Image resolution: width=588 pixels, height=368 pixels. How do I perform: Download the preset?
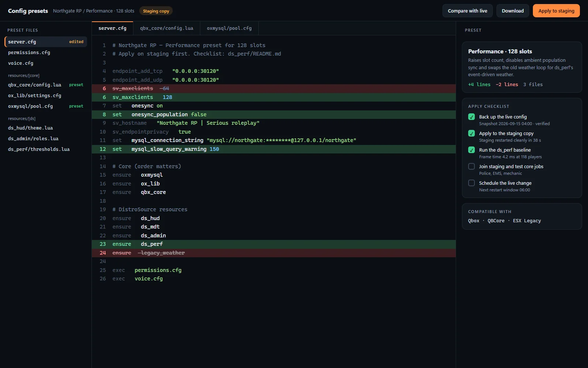(513, 11)
